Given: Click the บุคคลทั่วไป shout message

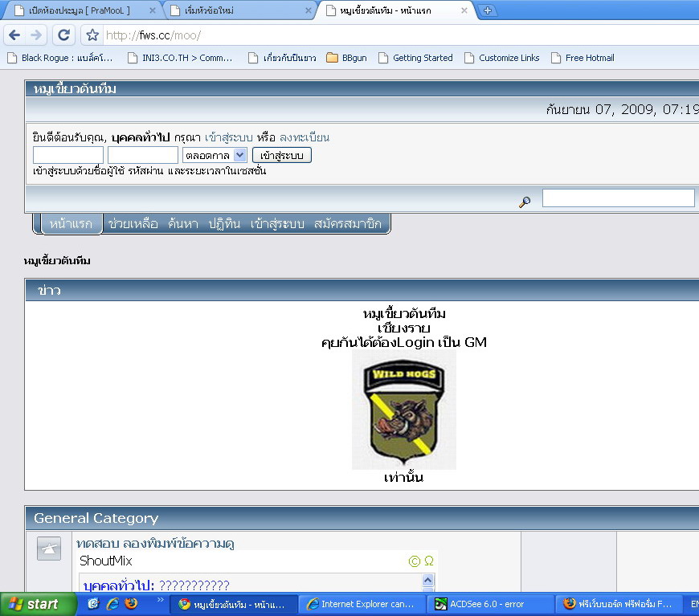Looking at the screenshot, I should coord(156,585).
